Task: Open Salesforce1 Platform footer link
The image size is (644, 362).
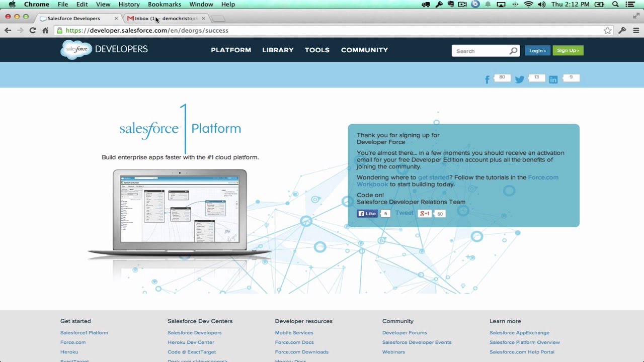Action: tap(84, 332)
